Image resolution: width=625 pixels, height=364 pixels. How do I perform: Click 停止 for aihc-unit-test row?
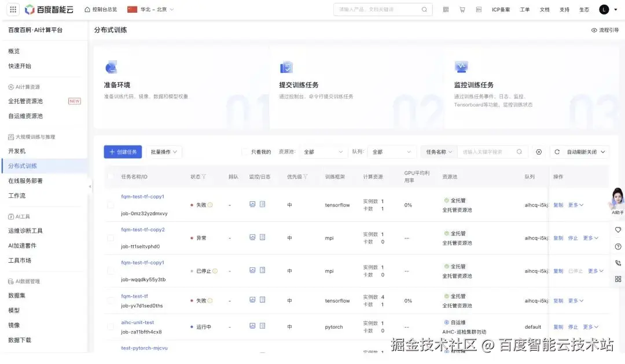573,327
